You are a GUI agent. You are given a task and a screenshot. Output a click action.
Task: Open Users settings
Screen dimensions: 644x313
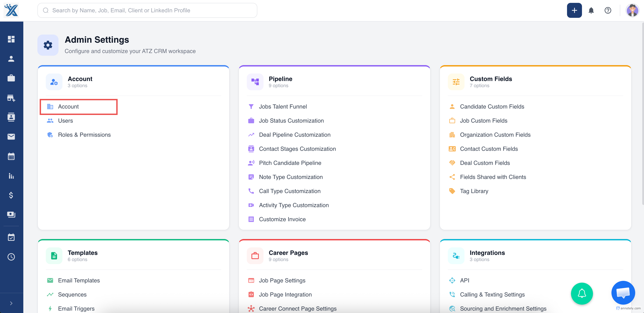[x=66, y=121]
